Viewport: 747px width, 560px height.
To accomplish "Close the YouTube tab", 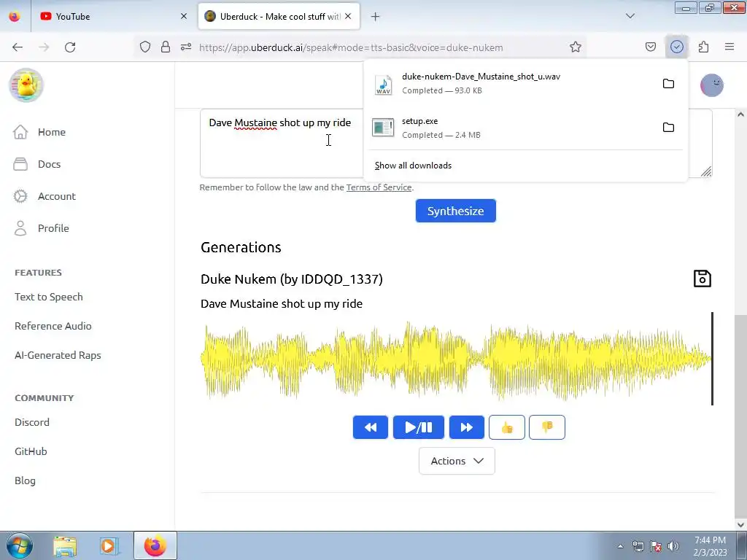I will [183, 16].
